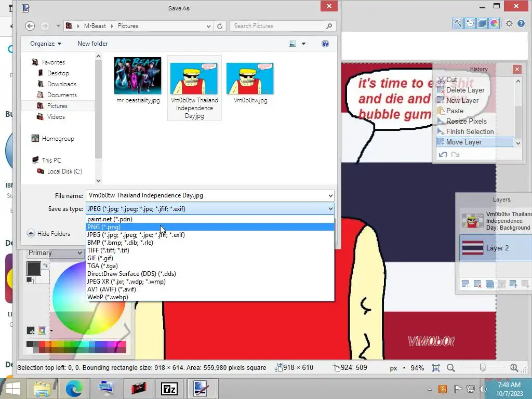Click the File name input field
The width and height of the screenshot is (532, 399).
click(x=206, y=196)
